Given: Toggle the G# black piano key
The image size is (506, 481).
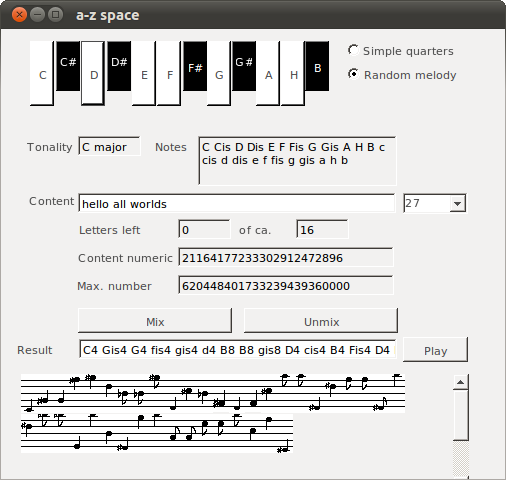Looking at the screenshot, I should pyautogui.click(x=244, y=66).
